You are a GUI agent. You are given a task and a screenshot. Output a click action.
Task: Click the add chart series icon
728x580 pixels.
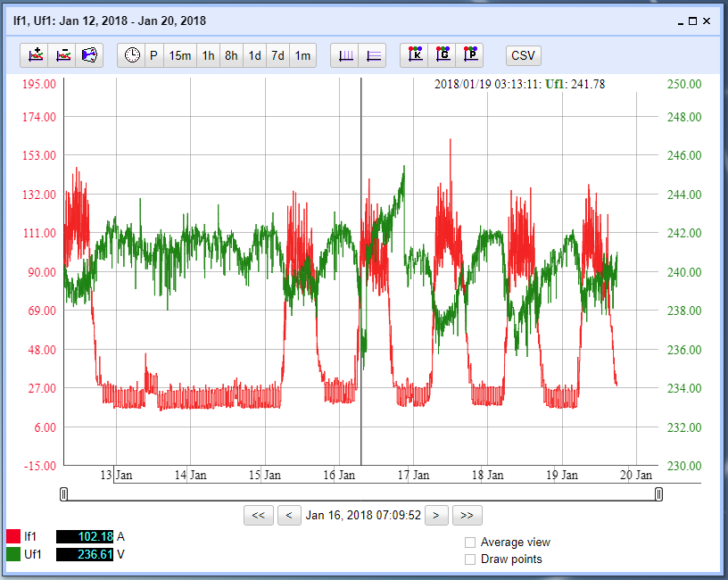(x=36, y=55)
